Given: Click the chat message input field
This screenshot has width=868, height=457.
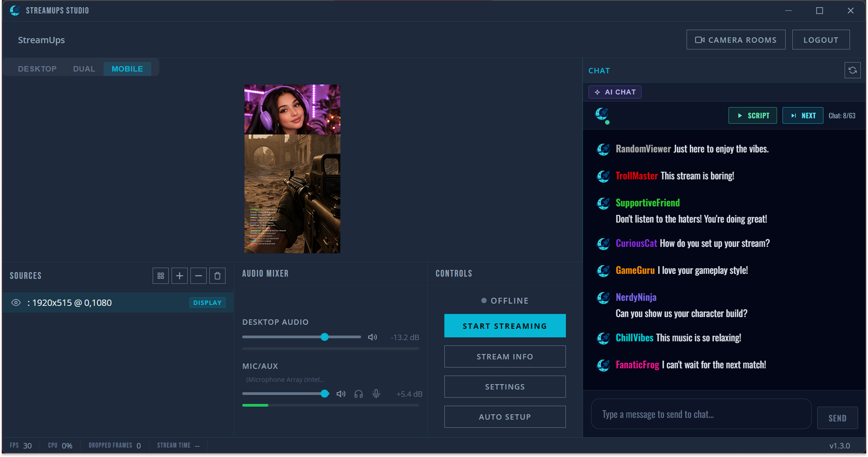Looking at the screenshot, I should pyautogui.click(x=701, y=414).
